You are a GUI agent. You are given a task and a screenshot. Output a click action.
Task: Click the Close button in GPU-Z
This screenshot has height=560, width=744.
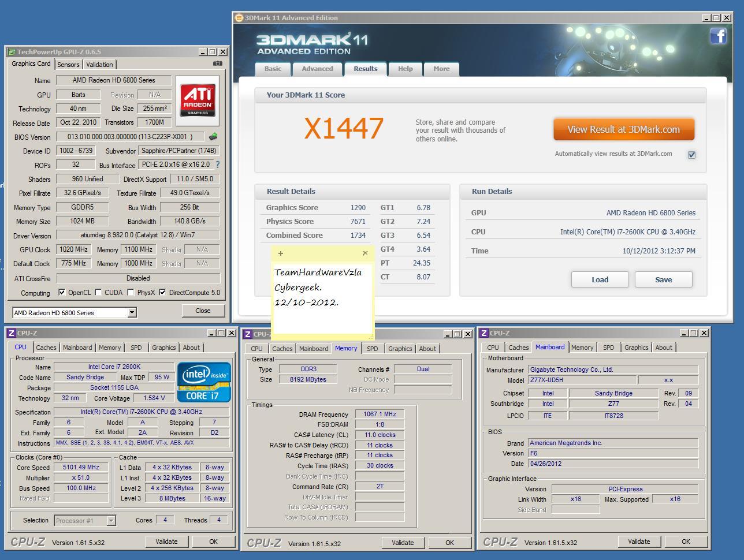click(x=203, y=311)
